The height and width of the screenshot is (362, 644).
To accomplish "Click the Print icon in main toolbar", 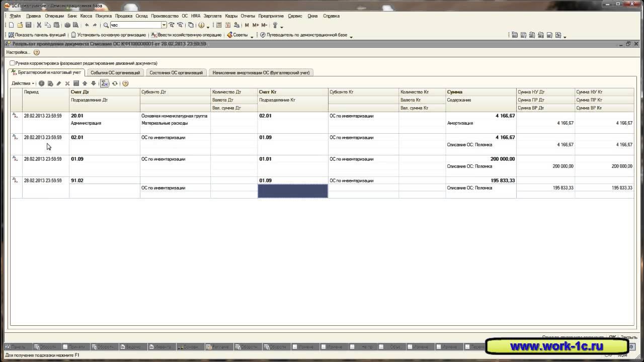I will click(67, 25).
